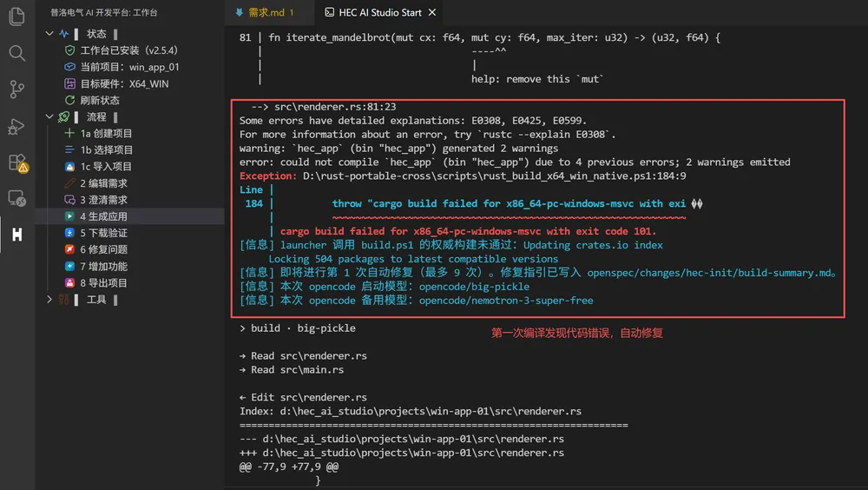Open step 6 修复问题
The image size is (868, 490).
[130, 249]
